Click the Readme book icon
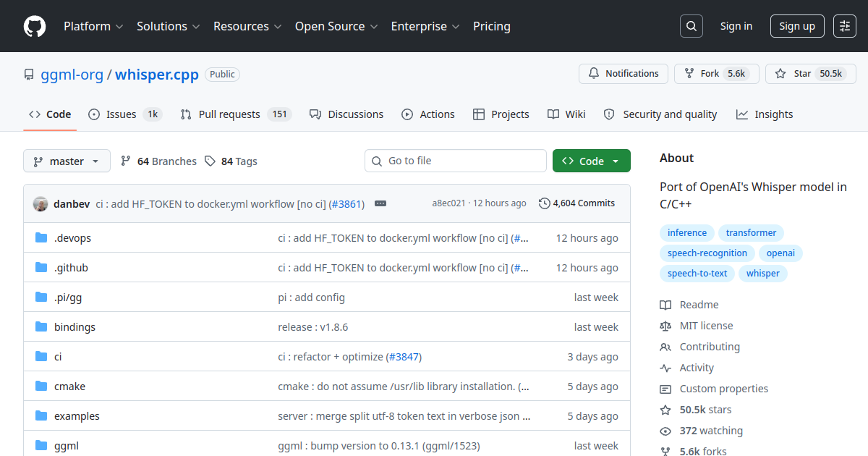This screenshot has height=456, width=868. pos(665,305)
